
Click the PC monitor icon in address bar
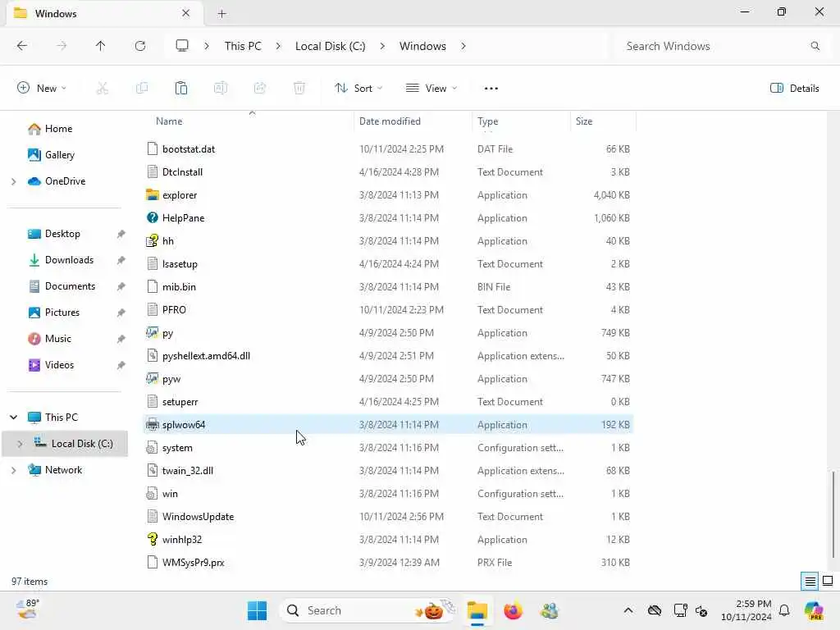(x=182, y=46)
